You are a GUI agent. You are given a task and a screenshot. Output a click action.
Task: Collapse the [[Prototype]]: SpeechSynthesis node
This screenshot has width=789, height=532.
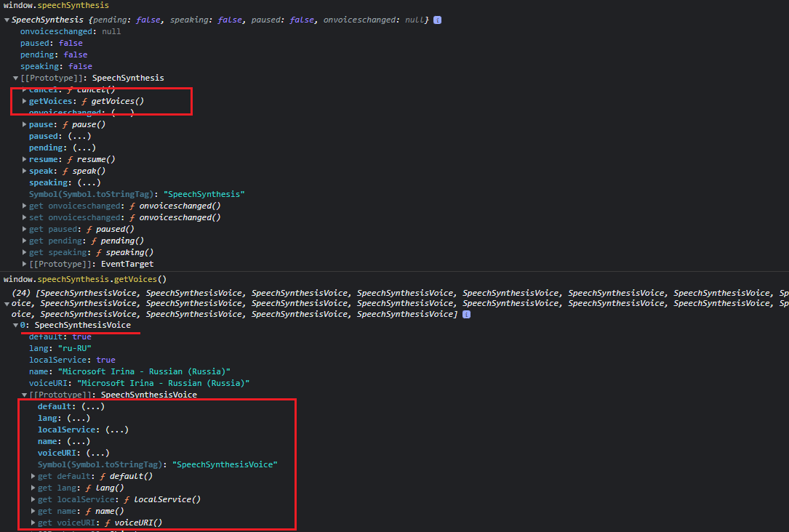[15, 78]
